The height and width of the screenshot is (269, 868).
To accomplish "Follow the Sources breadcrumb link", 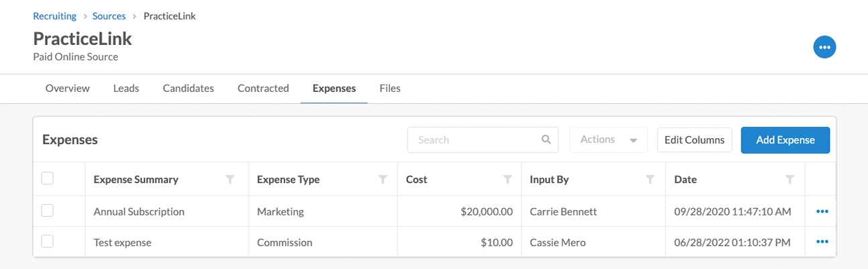I will (109, 15).
